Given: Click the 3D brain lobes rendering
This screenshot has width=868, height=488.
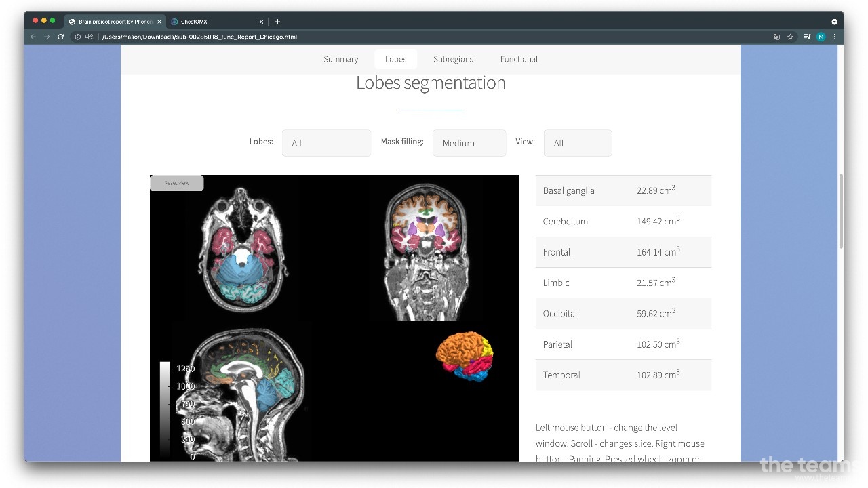Looking at the screenshot, I should pos(465,356).
